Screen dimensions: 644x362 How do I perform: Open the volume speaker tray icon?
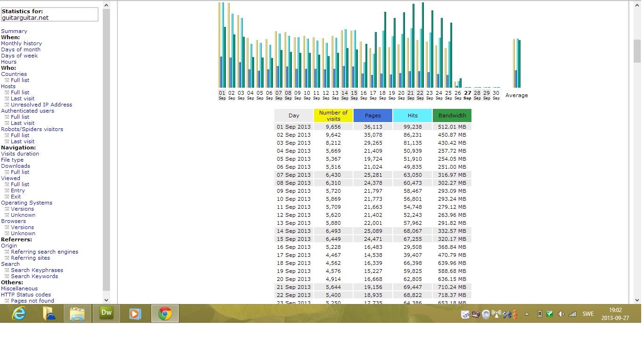click(561, 314)
